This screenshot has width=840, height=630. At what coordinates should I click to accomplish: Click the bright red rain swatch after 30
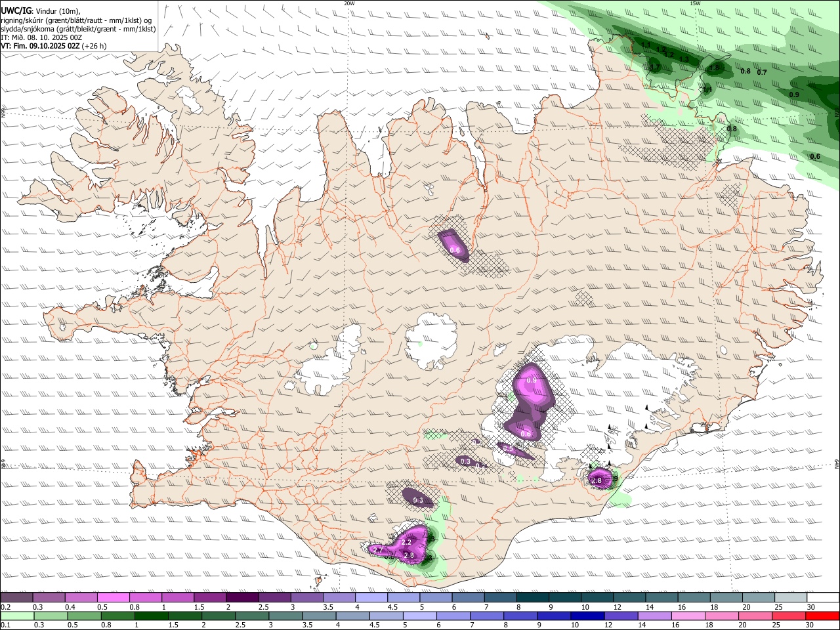(x=822, y=616)
